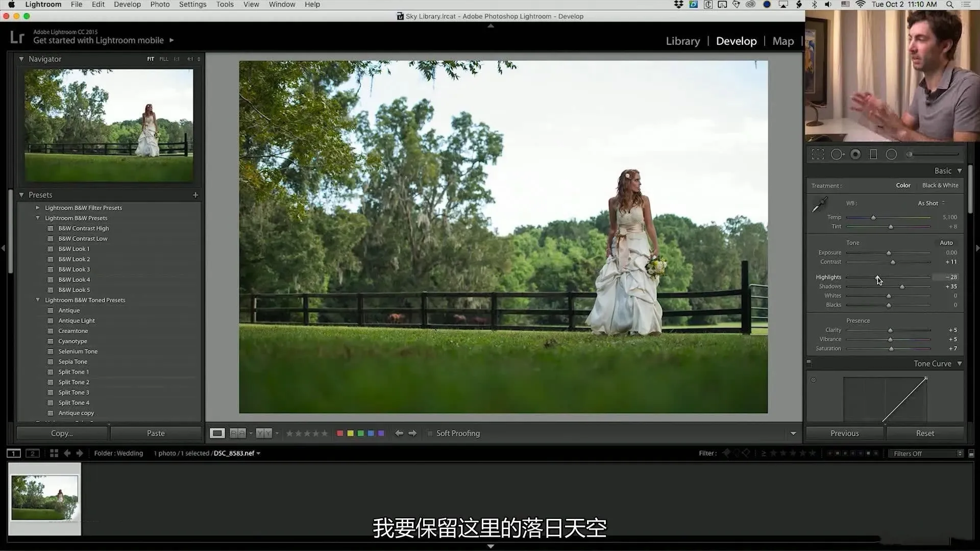Click the Auto tone button
The image size is (980, 551).
[x=946, y=243]
